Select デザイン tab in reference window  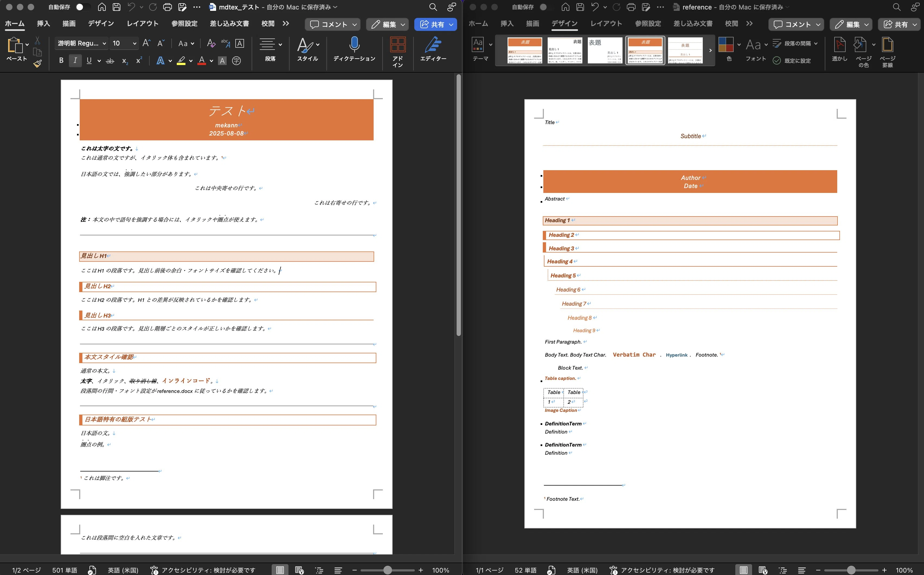coord(564,24)
